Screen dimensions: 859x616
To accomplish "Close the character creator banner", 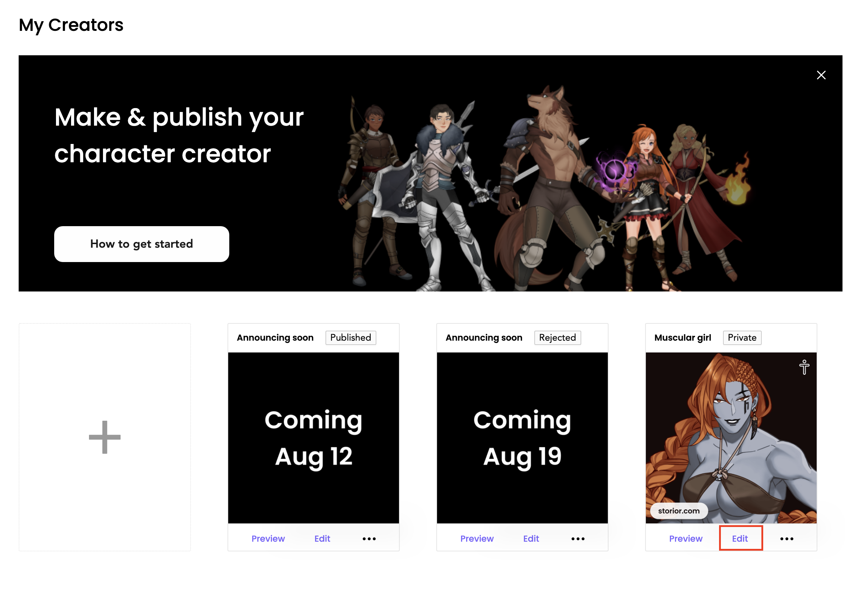I will tap(821, 75).
